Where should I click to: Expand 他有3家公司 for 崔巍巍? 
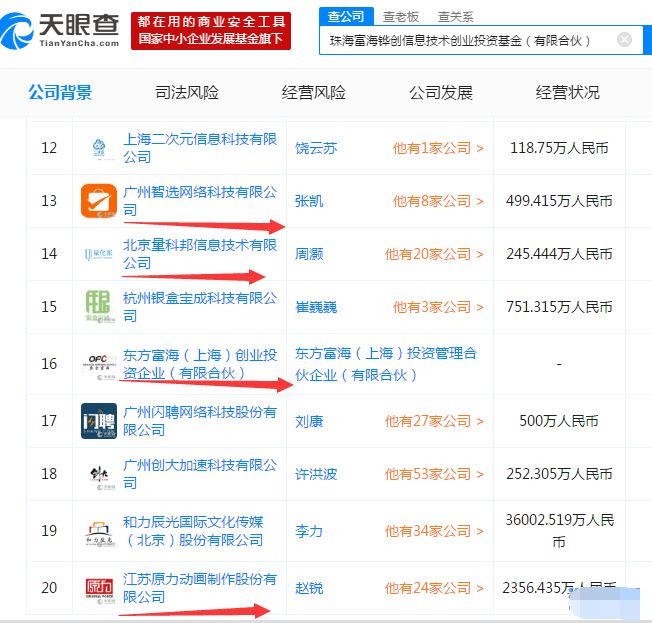click(438, 307)
